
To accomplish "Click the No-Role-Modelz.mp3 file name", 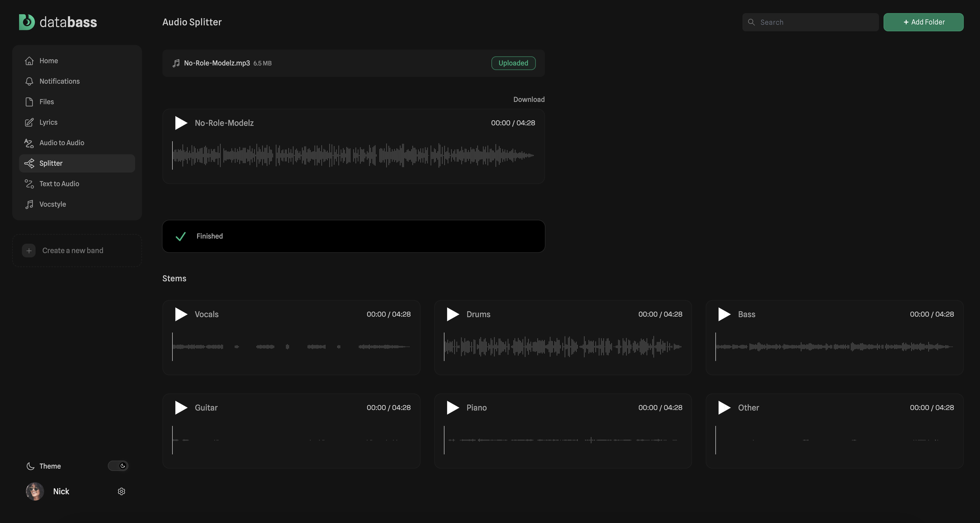I will (217, 63).
